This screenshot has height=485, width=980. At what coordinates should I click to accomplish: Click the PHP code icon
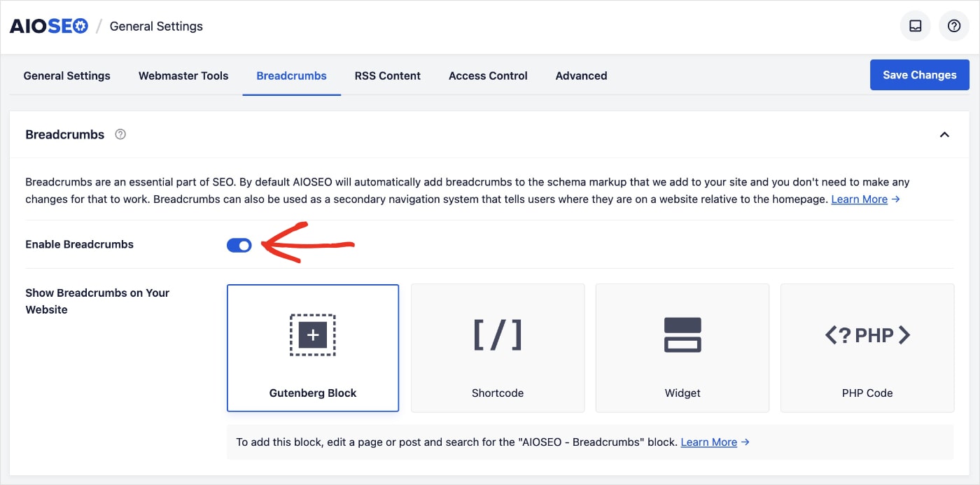pyautogui.click(x=867, y=335)
